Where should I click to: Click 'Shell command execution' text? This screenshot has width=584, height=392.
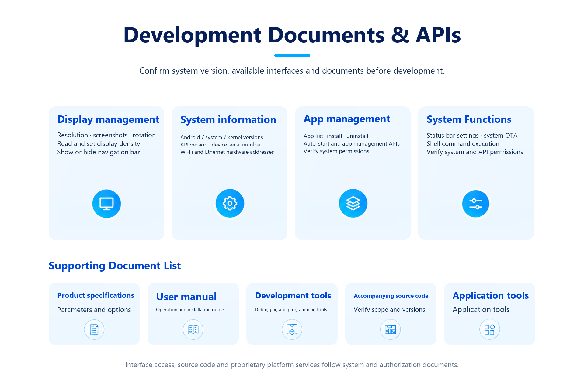coord(463,143)
